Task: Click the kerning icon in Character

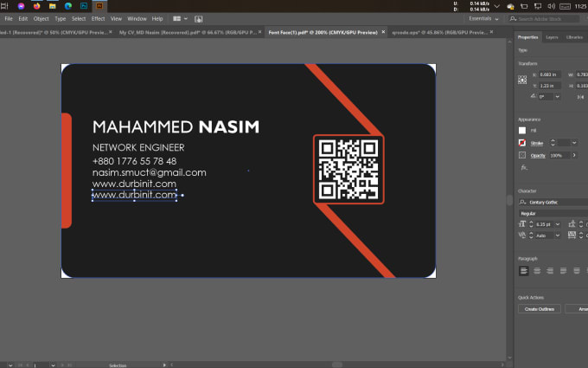Action: pos(522,235)
